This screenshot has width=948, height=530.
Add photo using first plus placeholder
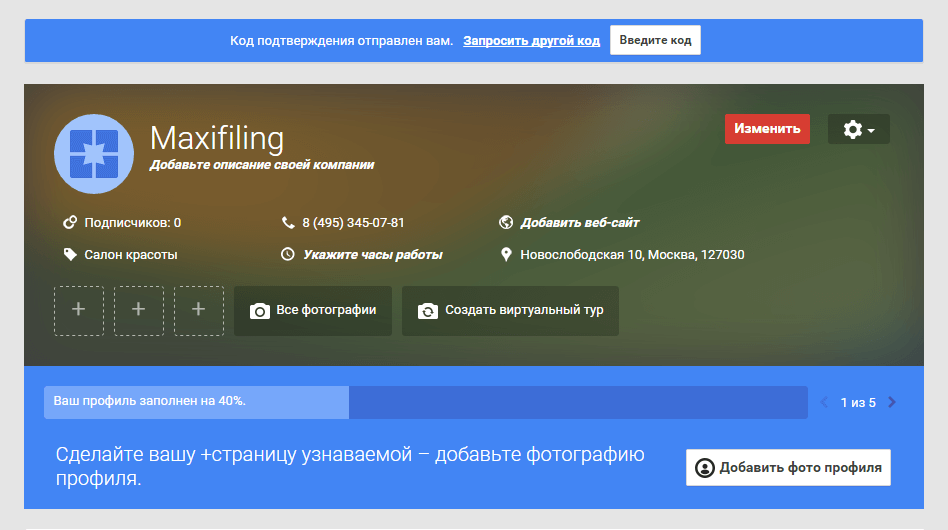(x=79, y=310)
